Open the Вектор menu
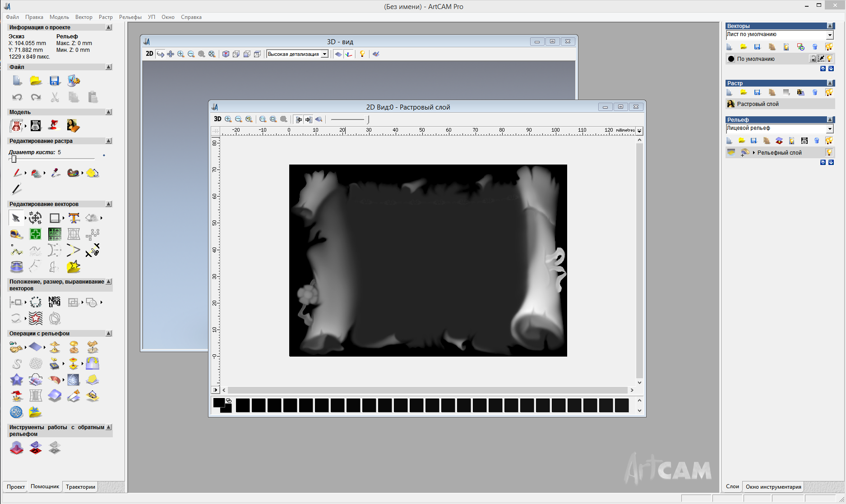Screen dimensions: 846x504 point(83,17)
